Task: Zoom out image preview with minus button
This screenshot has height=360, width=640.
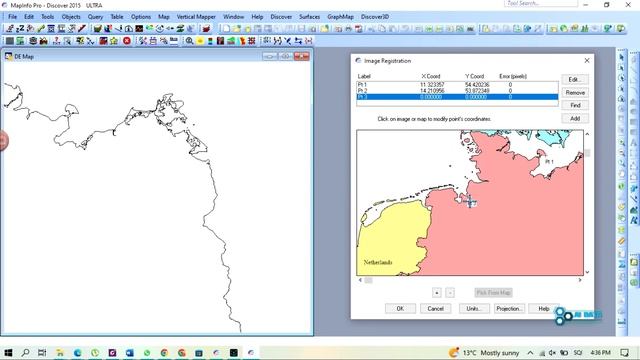Action: (450, 293)
